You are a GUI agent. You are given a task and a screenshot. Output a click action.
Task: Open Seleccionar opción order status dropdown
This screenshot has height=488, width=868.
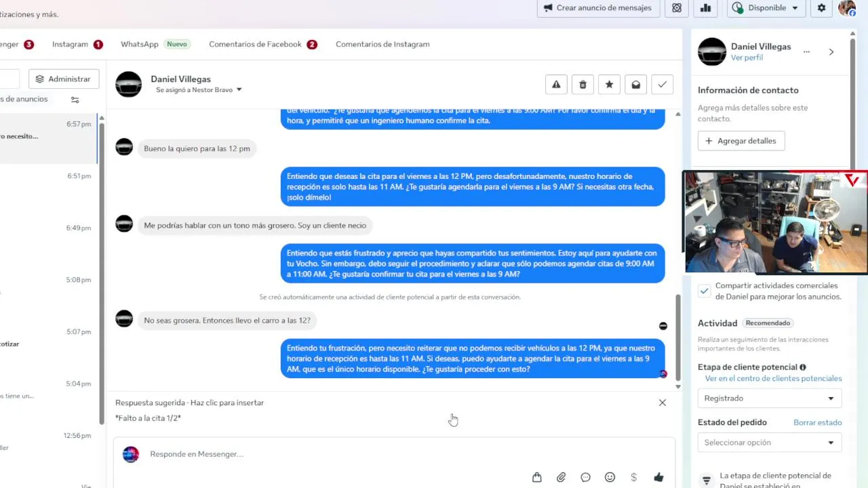770,443
